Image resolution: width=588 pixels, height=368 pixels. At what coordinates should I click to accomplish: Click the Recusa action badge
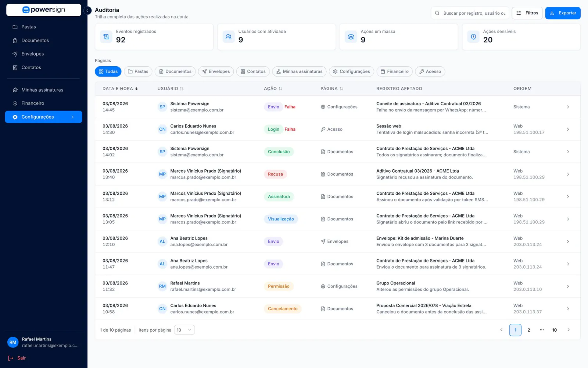[275, 174]
